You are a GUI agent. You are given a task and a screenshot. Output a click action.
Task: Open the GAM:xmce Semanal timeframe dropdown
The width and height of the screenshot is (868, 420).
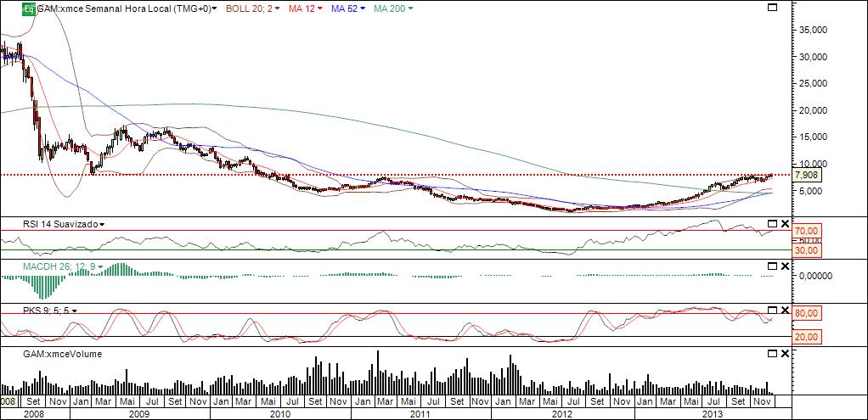214,8
